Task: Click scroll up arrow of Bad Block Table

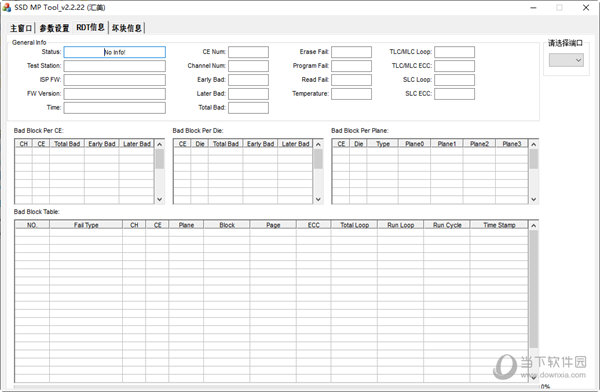Action: (533, 225)
